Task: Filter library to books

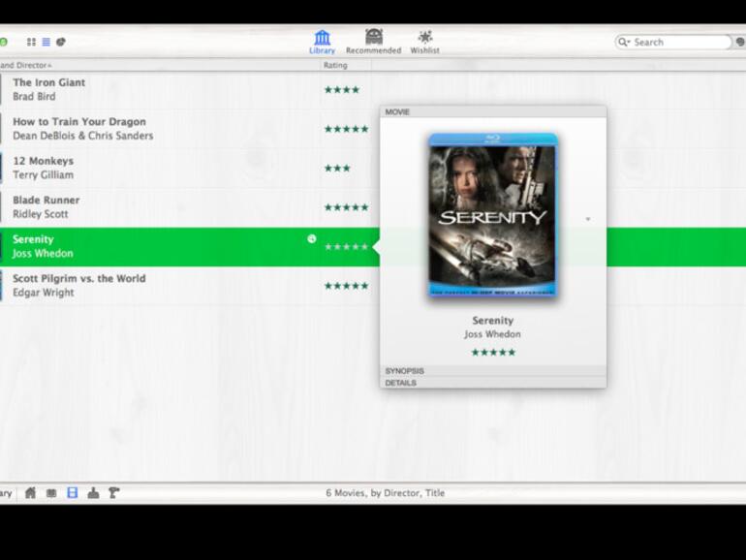Action: point(51,493)
